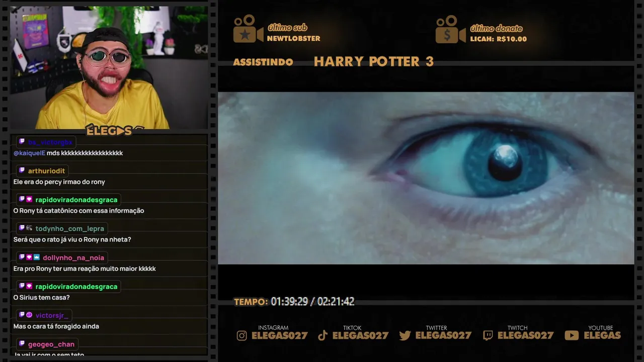Click username geogeo_chan in chat
Image resolution: width=644 pixels, height=362 pixels.
51,344
